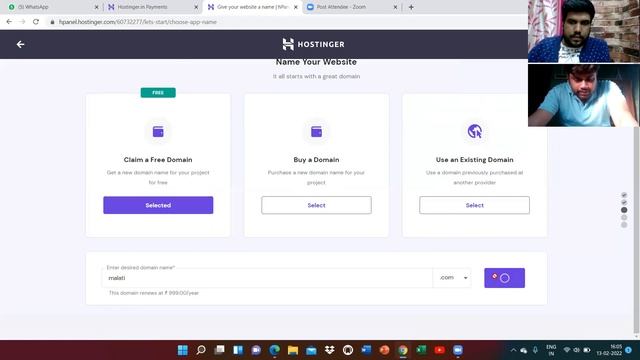The image size is (640, 360).
Task: Open the Windows Start menu
Action: [183, 350]
